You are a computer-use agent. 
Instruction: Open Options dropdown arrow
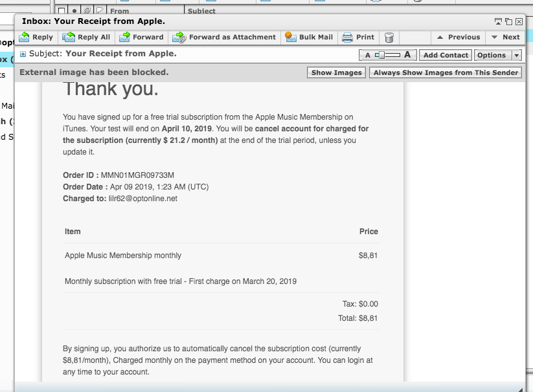click(x=517, y=55)
